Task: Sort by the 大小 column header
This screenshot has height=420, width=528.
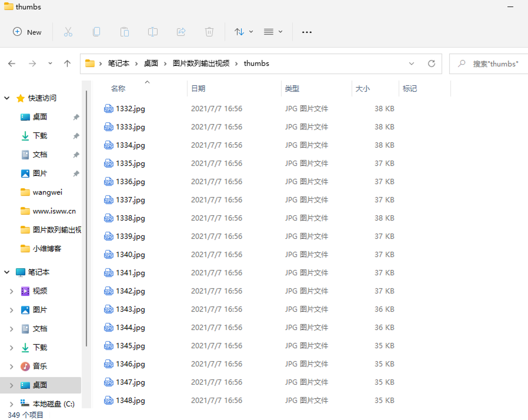Action: [363, 88]
